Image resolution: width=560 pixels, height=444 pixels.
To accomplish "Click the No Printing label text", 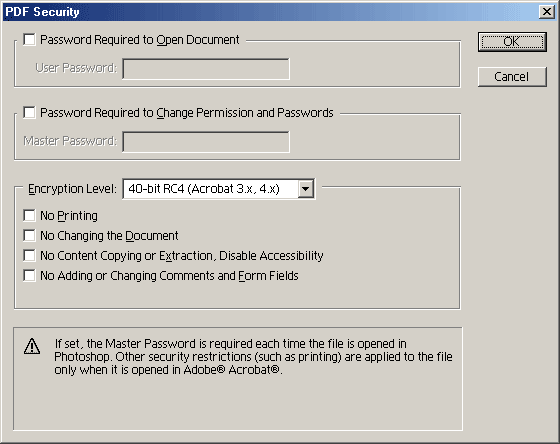I will (x=69, y=216).
